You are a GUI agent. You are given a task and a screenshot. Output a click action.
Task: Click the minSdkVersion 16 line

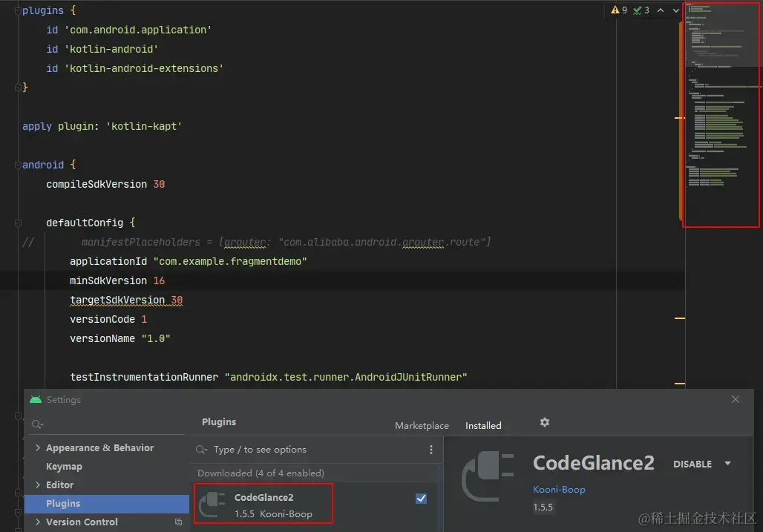pyautogui.click(x=117, y=280)
